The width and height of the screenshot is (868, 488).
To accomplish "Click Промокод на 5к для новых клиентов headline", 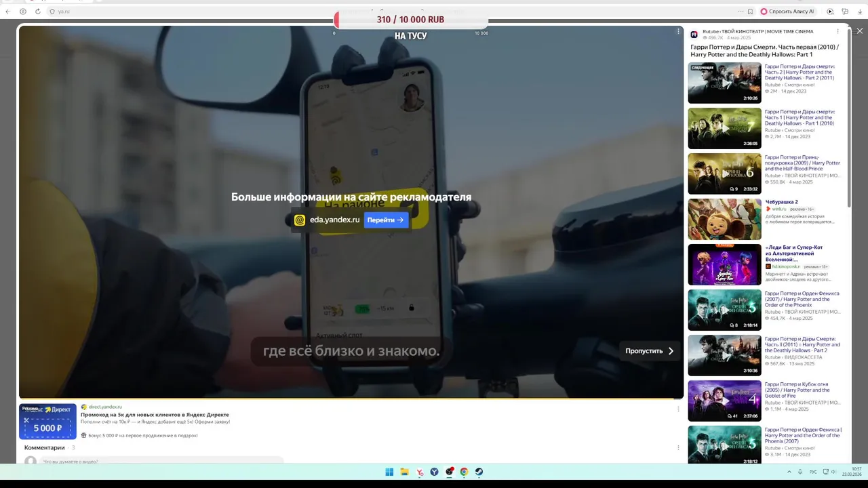I will (x=155, y=415).
